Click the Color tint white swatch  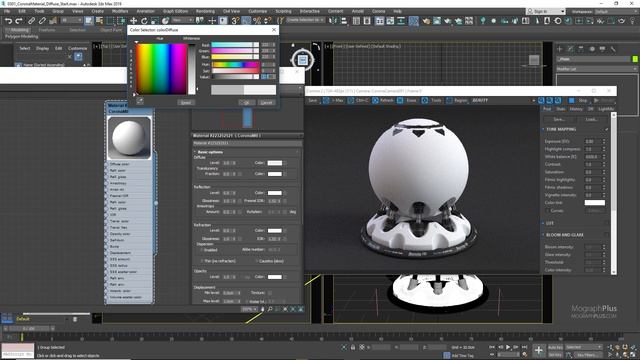595,203
